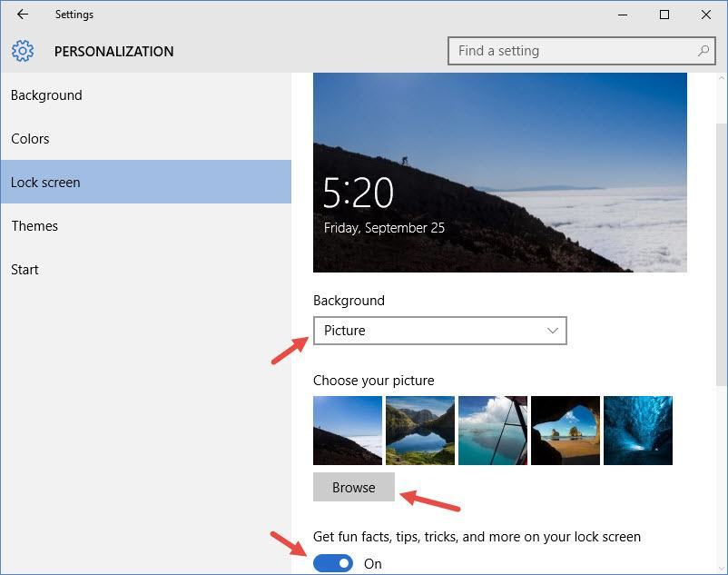The width and height of the screenshot is (728, 575).
Task: Click the Find a setting search field
Action: [x=563, y=51]
